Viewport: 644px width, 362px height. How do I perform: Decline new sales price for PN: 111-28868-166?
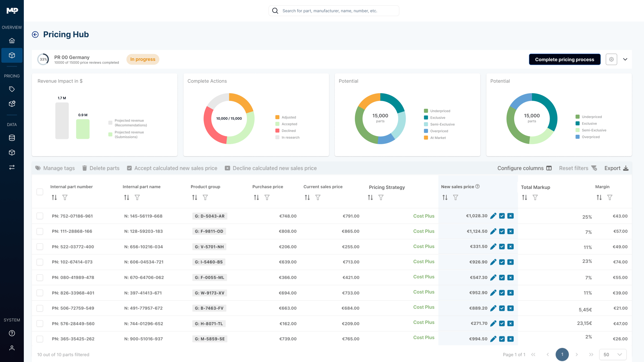point(510,231)
